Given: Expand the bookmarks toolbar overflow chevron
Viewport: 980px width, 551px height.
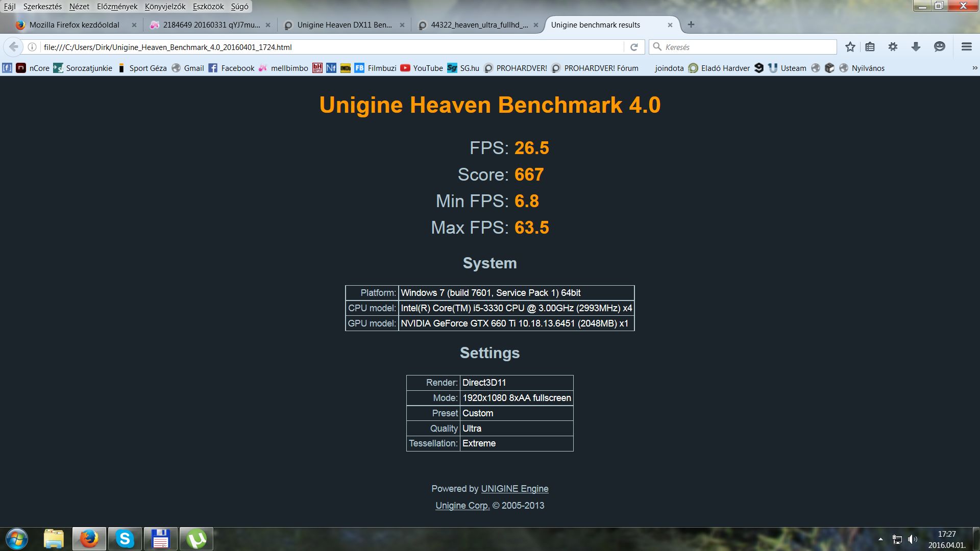Looking at the screenshot, I should pyautogui.click(x=974, y=68).
